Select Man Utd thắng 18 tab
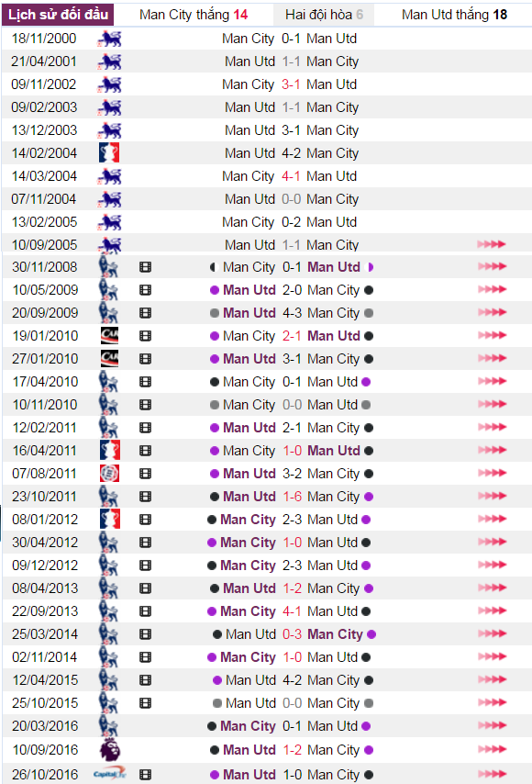 click(x=453, y=15)
